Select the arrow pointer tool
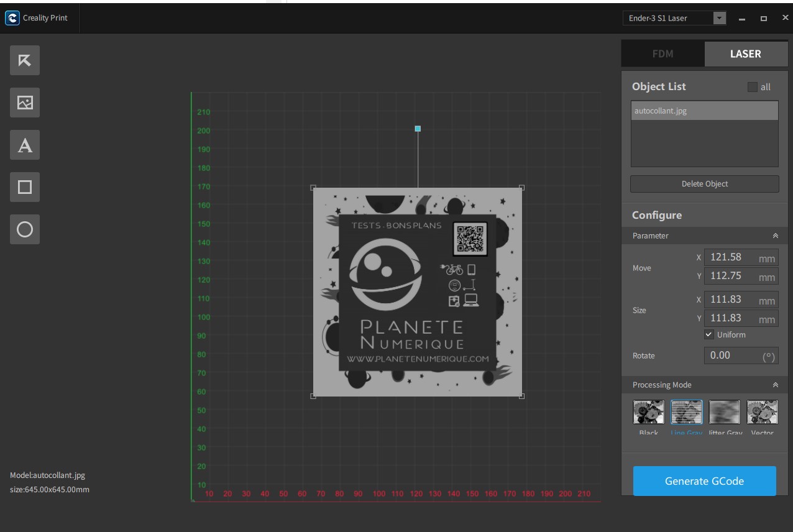The image size is (793, 532). pyautogui.click(x=25, y=60)
